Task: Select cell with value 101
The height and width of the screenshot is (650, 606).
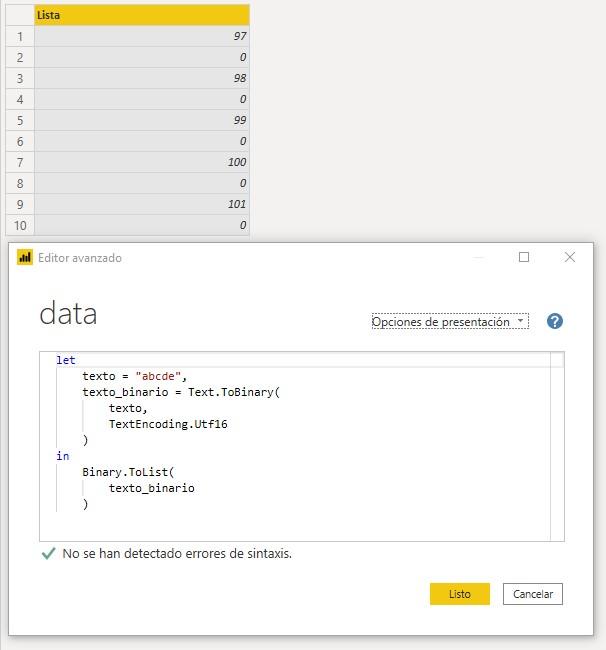Action: (x=142, y=204)
